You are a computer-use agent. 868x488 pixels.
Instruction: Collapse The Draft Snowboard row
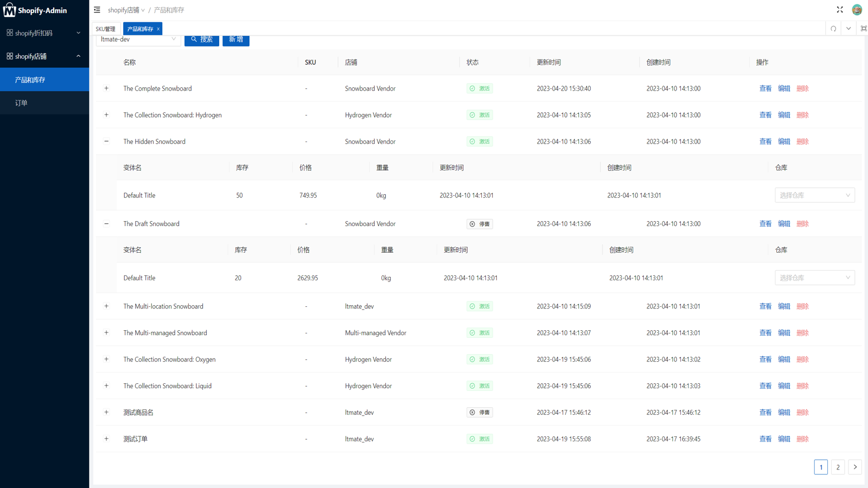point(106,224)
